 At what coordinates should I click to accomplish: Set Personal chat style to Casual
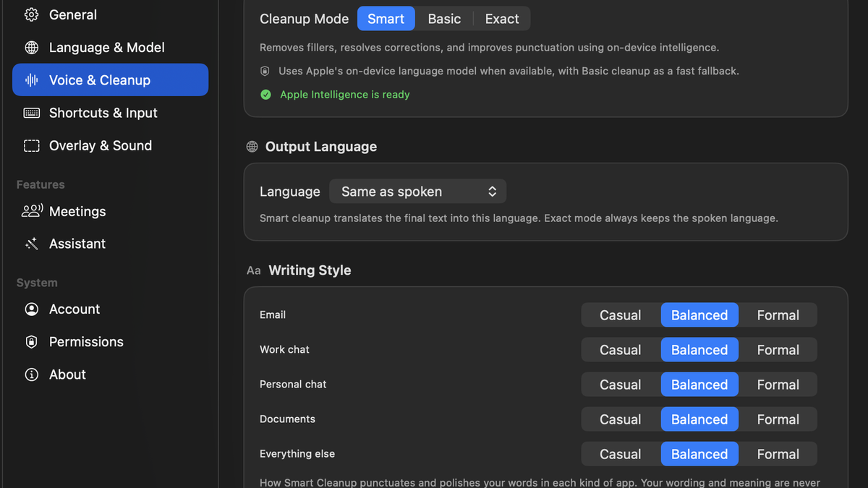(621, 385)
